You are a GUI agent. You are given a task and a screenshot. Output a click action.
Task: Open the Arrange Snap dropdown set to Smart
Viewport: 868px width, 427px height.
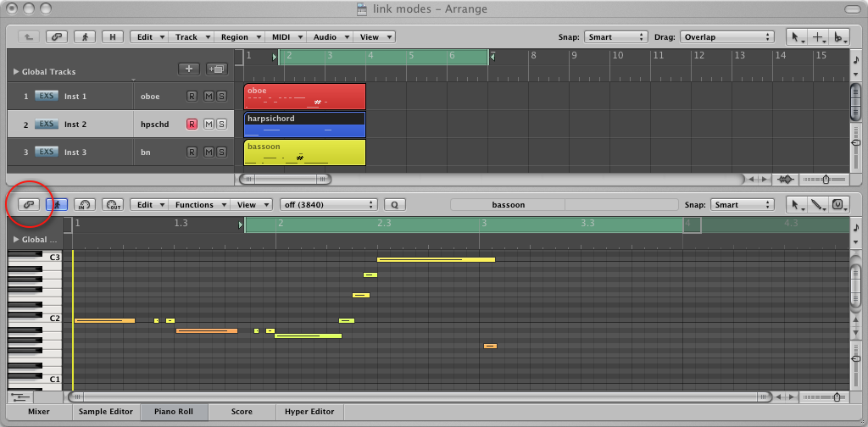coord(615,37)
